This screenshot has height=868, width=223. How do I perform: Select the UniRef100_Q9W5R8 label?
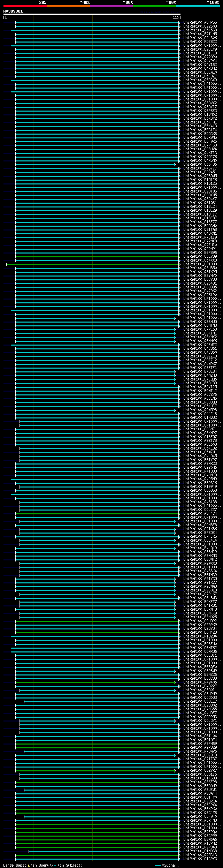click(200, 410)
